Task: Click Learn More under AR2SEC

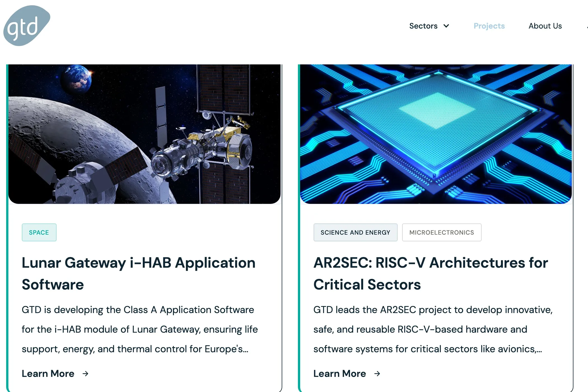Action: tap(340, 374)
